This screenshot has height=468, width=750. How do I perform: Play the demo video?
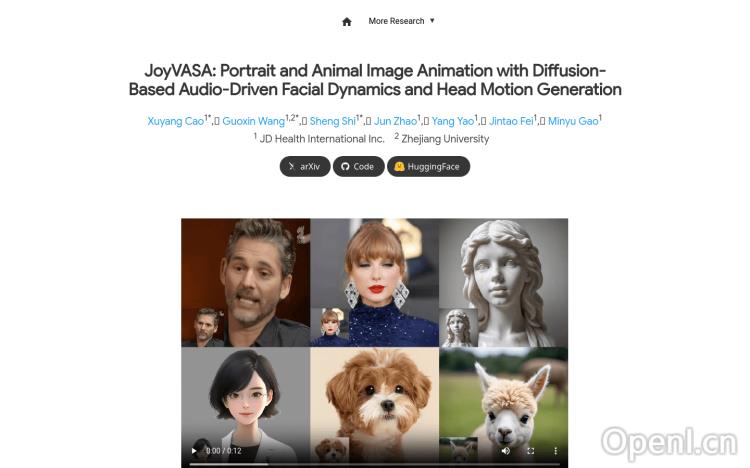click(195, 451)
